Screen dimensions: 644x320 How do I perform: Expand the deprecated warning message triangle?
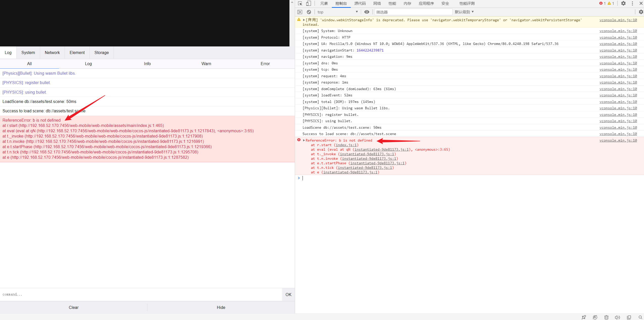tap(304, 20)
